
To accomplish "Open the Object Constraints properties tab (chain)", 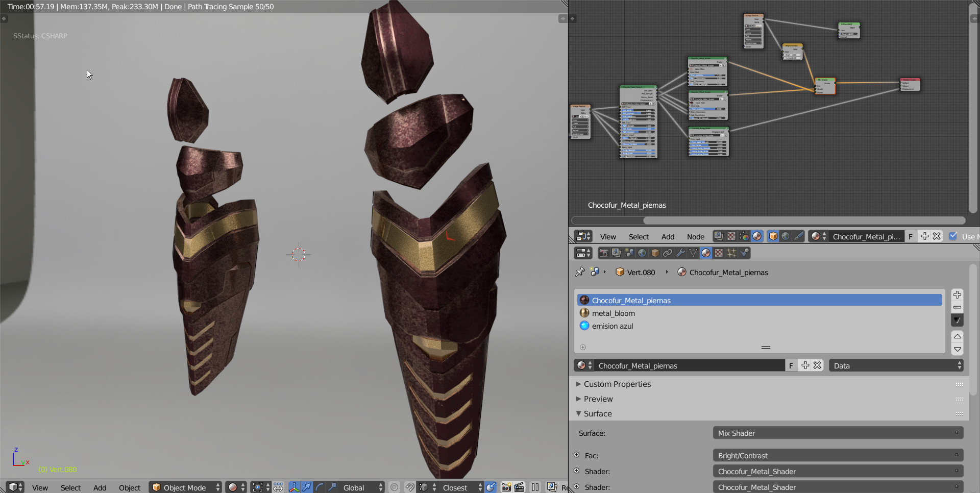I will (x=668, y=253).
